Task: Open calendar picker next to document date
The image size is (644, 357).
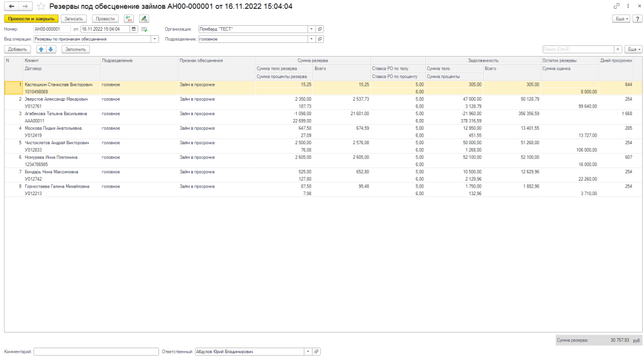Action: click(133, 29)
